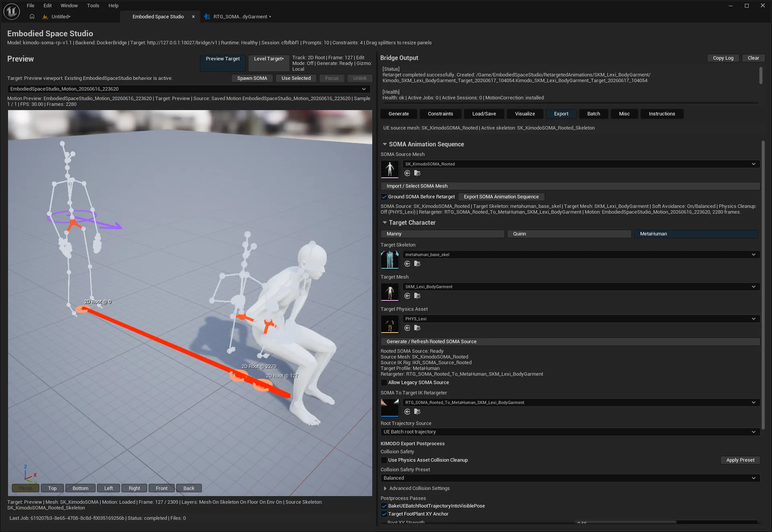Select the Manny target character

point(442,234)
